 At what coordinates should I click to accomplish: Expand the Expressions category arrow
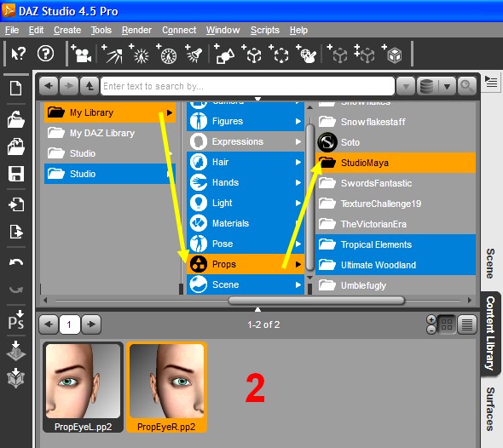tap(298, 142)
